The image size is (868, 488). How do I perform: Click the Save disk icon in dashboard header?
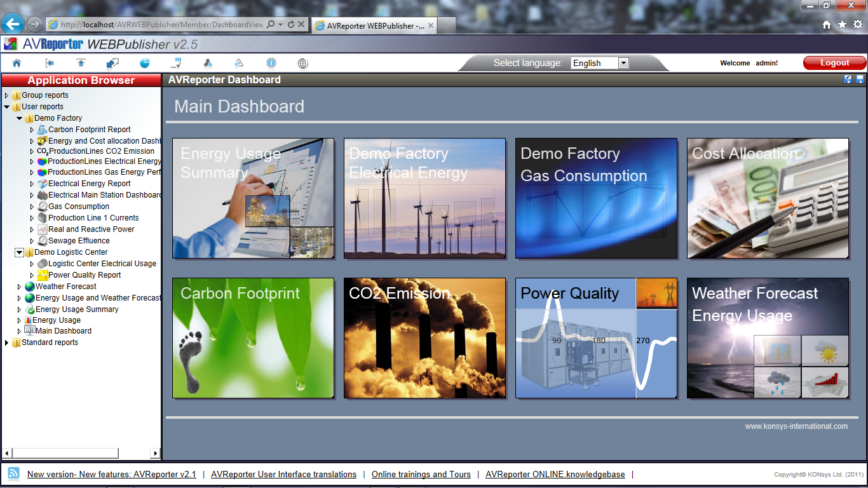860,79
